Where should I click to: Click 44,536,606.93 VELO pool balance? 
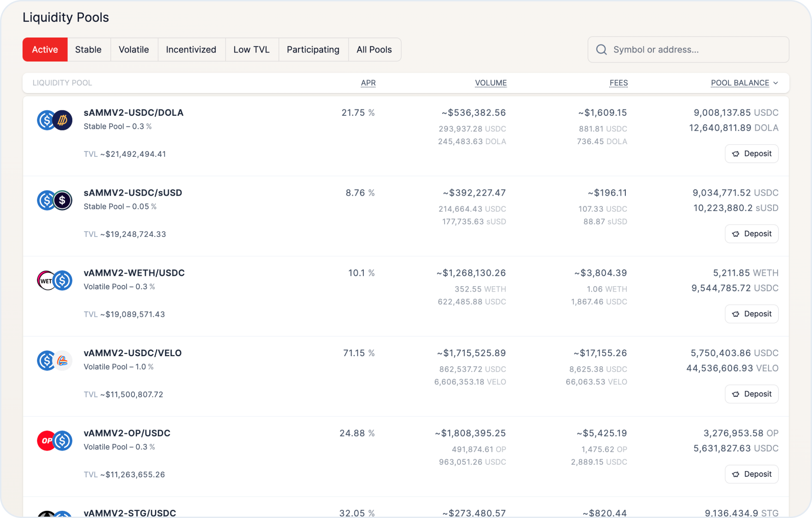732,368
